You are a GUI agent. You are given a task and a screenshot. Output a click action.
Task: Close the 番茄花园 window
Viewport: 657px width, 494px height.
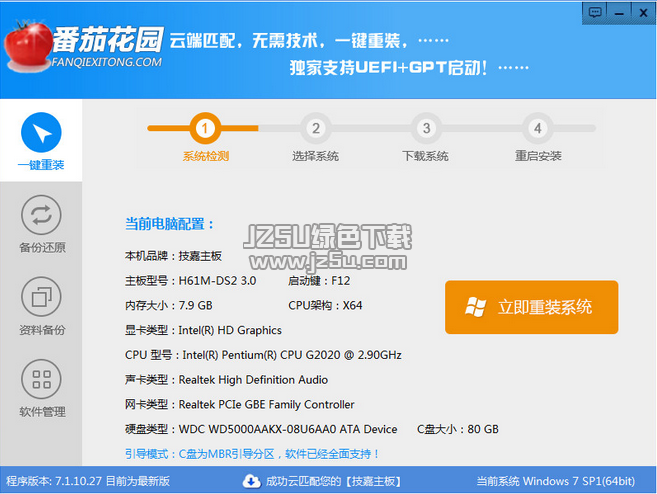tap(643, 13)
